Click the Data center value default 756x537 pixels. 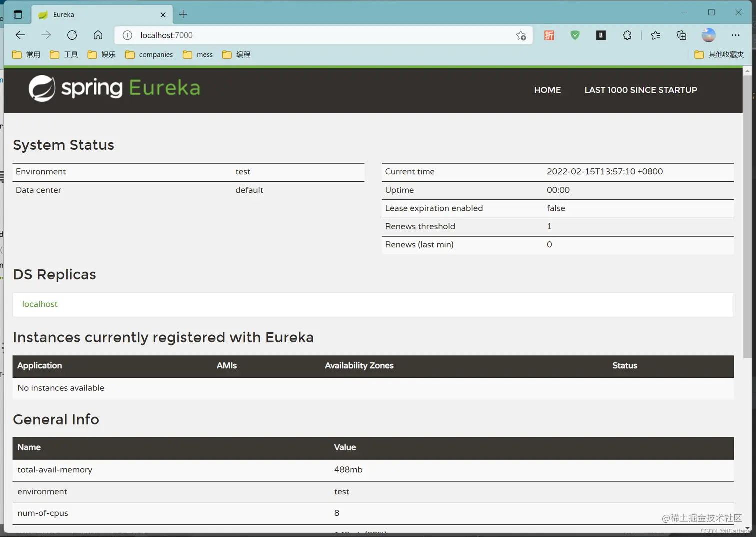coord(249,190)
